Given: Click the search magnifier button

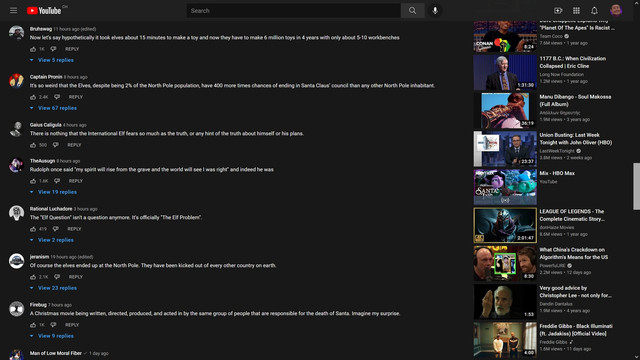Looking at the screenshot, I should (x=413, y=11).
